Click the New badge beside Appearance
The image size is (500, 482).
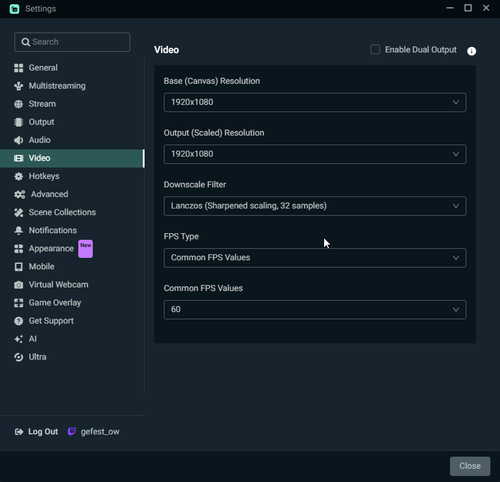tap(86, 249)
